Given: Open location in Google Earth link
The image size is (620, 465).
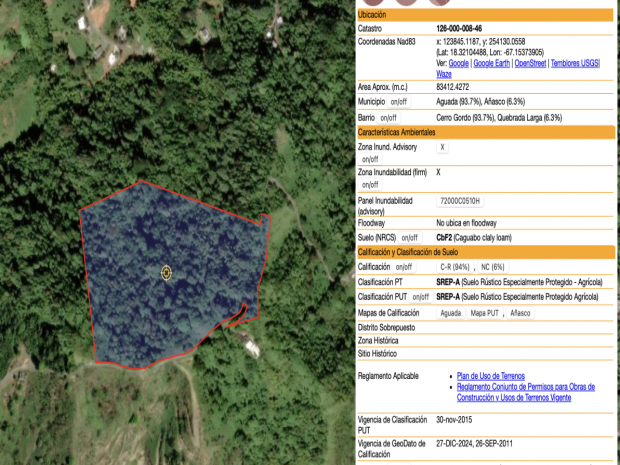Looking at the screenshot, I should click(491, 63).
